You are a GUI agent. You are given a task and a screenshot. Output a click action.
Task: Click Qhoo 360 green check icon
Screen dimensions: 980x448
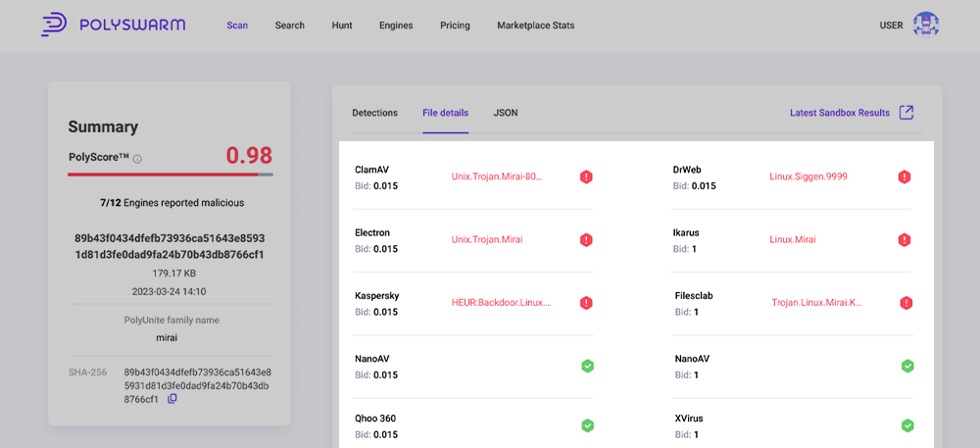click(x=587, y=425)
